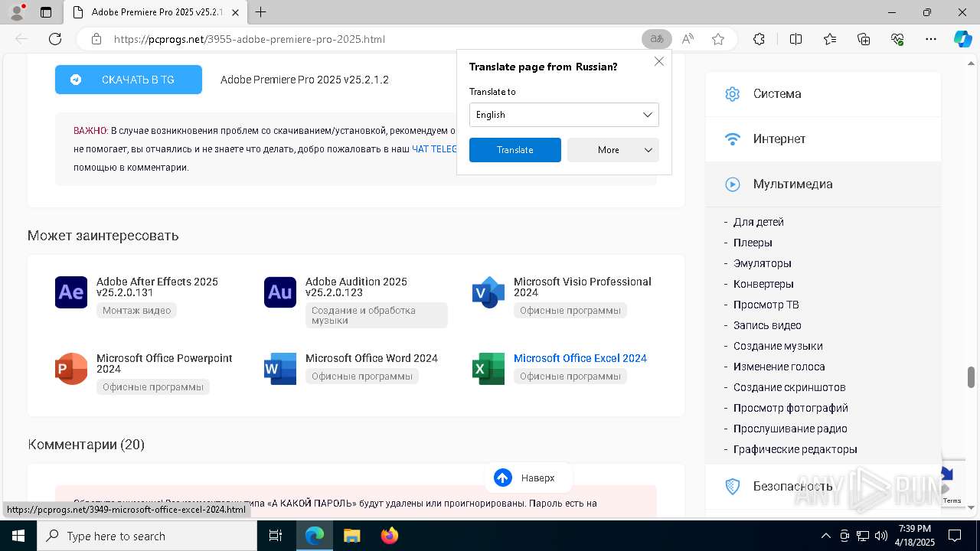Close the translate popup
980x551 pixels.
click(x=658, y=61)
